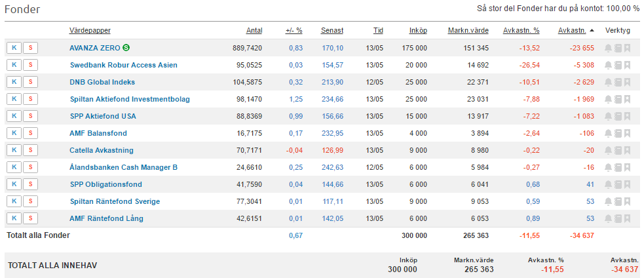Viewport: 644px width, 278px height.
Task: Open the note icon for DNB Global Indeks
Action: (x=618, y=82)
